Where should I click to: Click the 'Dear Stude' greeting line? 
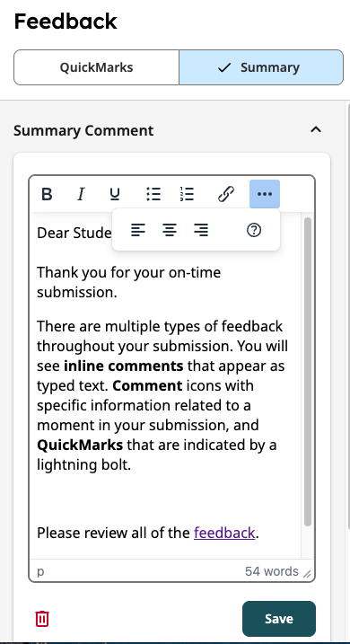(x=74, y=233)
